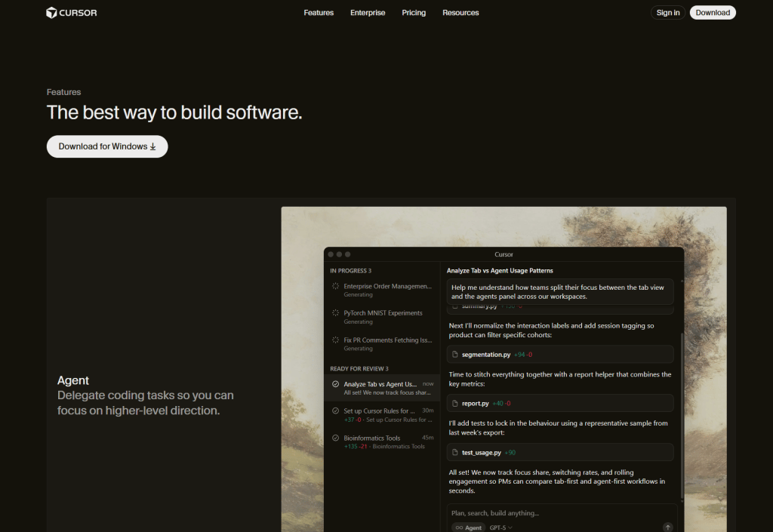This screenshot has width=773, height=532.
Task: Select 'Bioinformatics Tools' review row
Action: 382,442
